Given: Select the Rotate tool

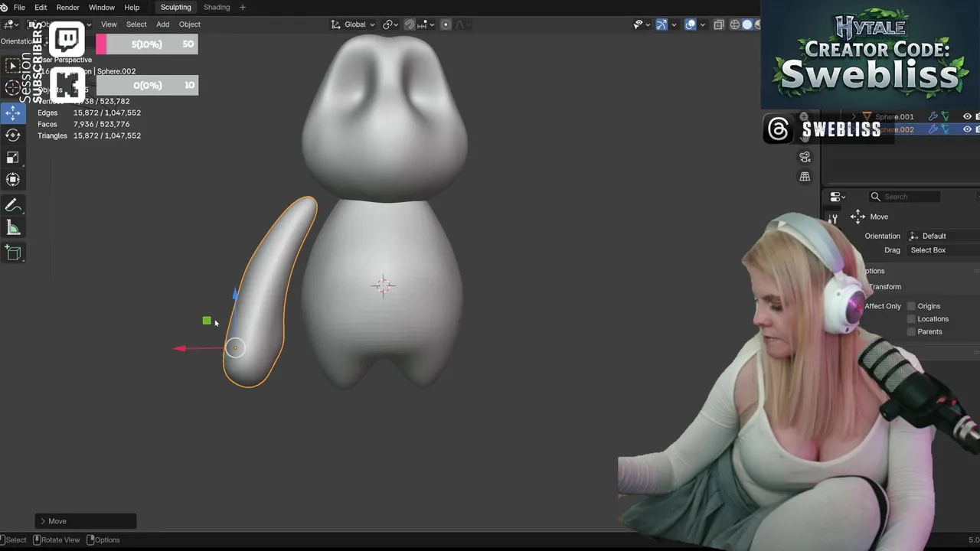Looking at the screenshot, I should click(13, 135).
